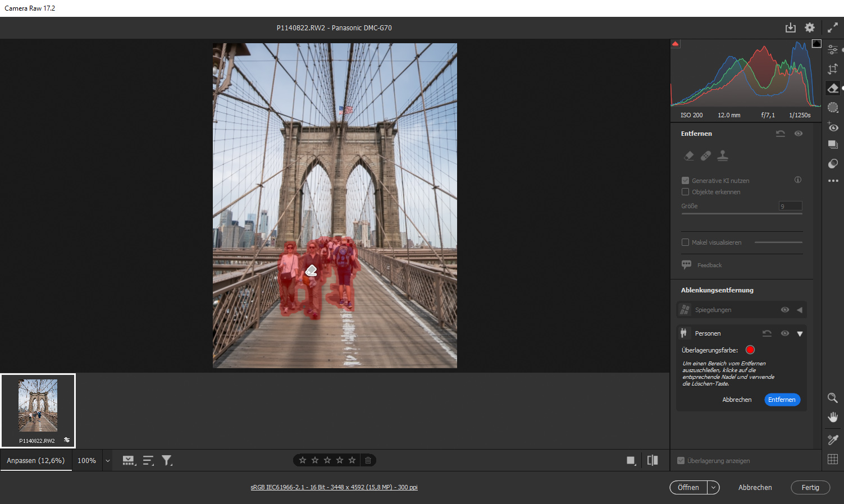The image size is (844, 504).
Task: Enable Objekte erkennen checkbox
Action: [685, 192]
